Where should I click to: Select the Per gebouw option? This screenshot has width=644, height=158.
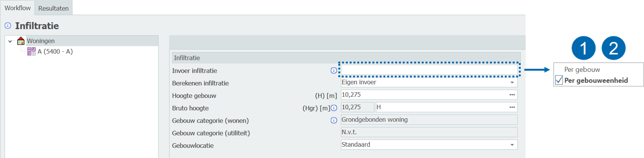pos(582,69)
